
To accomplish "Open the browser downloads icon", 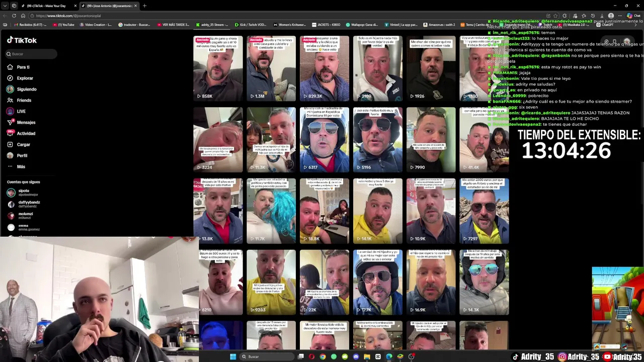I will (x=602, y=16).
